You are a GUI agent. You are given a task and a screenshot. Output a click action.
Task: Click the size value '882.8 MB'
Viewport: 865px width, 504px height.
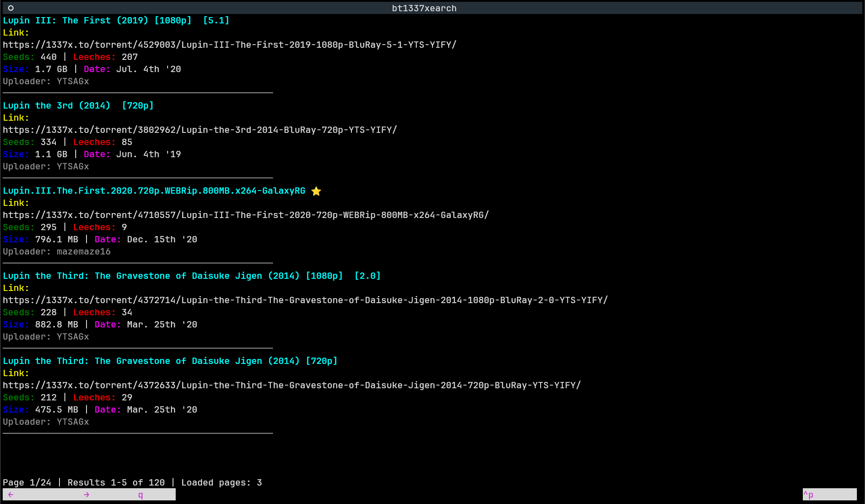(x=57, y=324)
